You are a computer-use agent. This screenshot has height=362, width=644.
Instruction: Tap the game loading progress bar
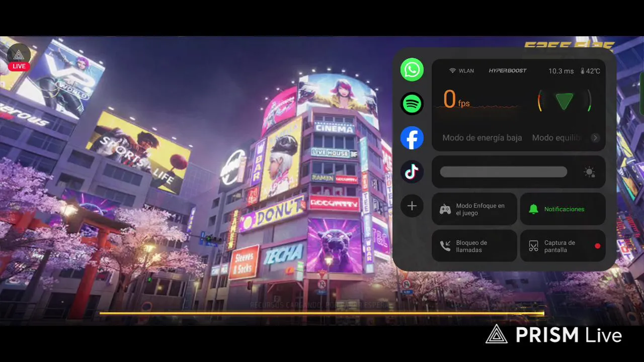coord(322,313)
